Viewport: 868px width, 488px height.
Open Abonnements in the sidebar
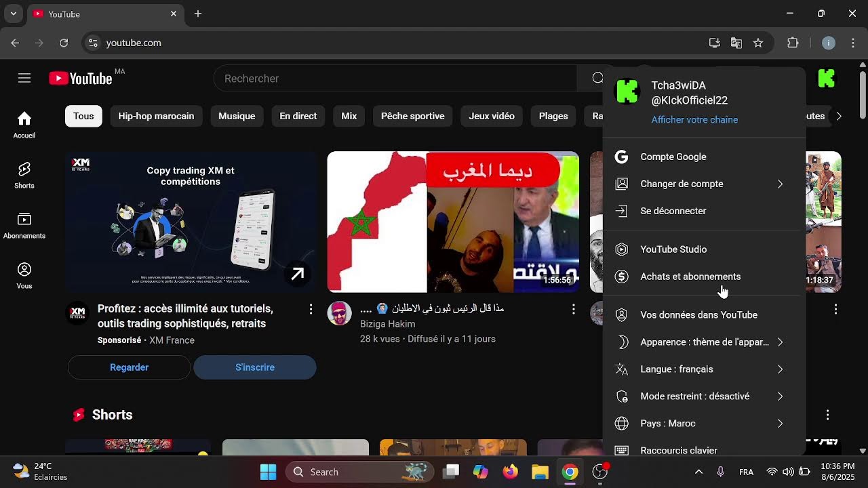click(24, 225)
